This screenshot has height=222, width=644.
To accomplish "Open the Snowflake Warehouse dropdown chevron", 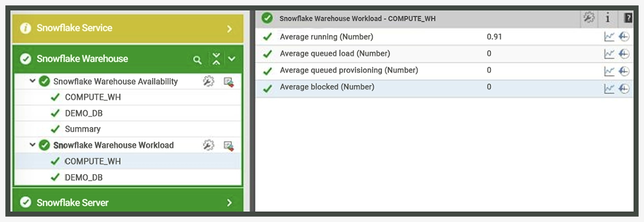I will 231,59.
